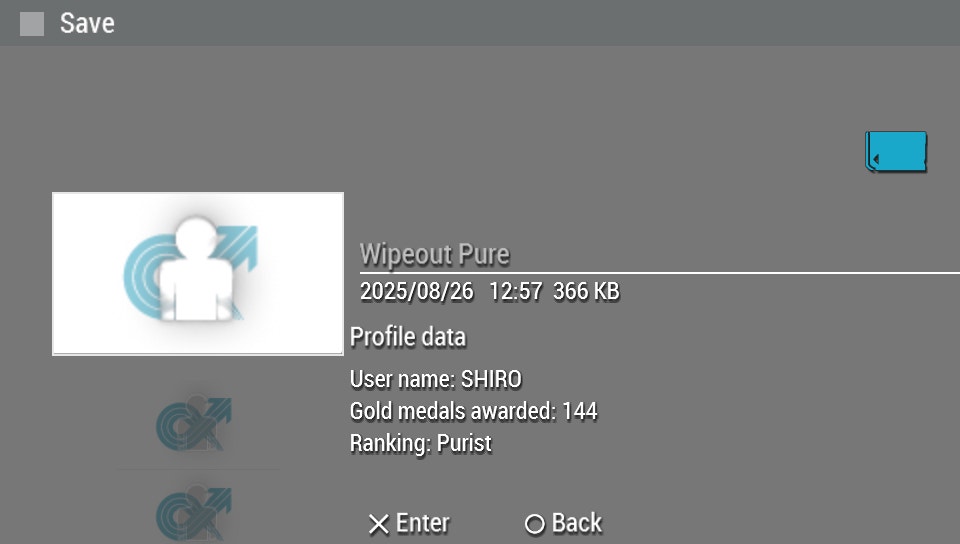This screenshot has height=544, width=960.
Task: Choose the Back option label
Action: click(577, 524)
